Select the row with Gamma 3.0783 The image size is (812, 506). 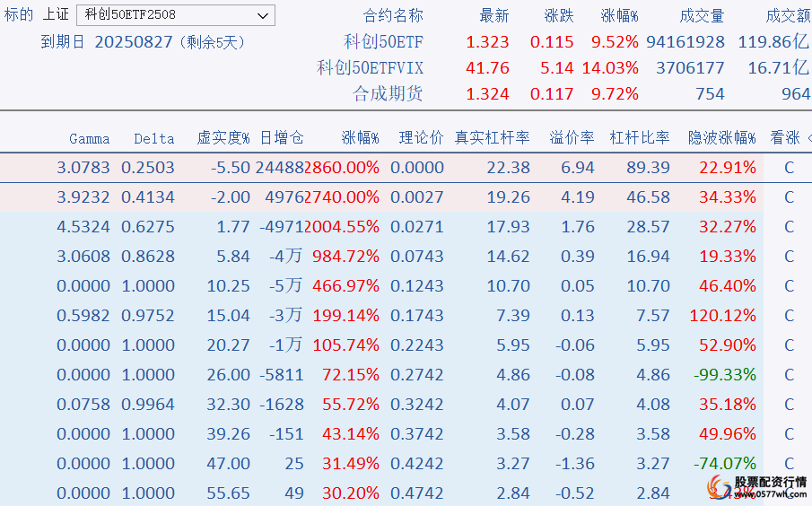click(x=381, y=168)
